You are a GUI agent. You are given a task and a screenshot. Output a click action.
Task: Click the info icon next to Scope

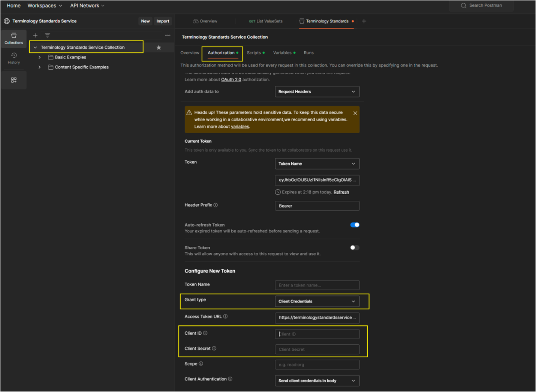201,364
